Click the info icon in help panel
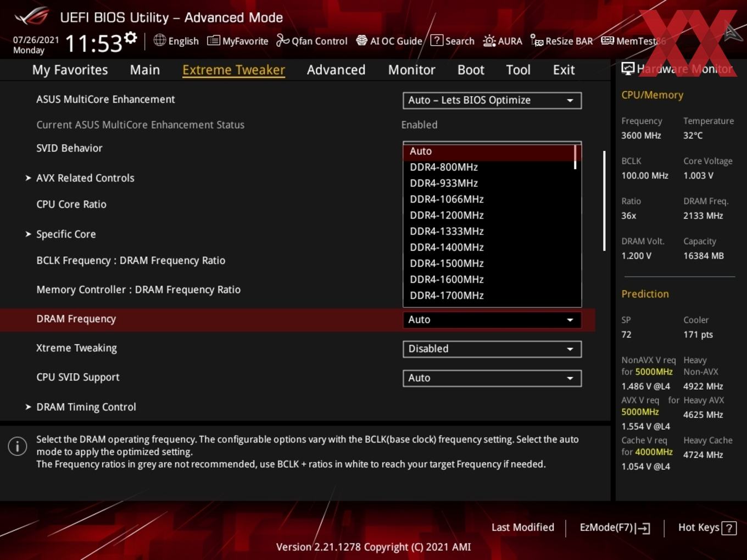This screenshot has width=747, height=560. [x=18, y=446]
